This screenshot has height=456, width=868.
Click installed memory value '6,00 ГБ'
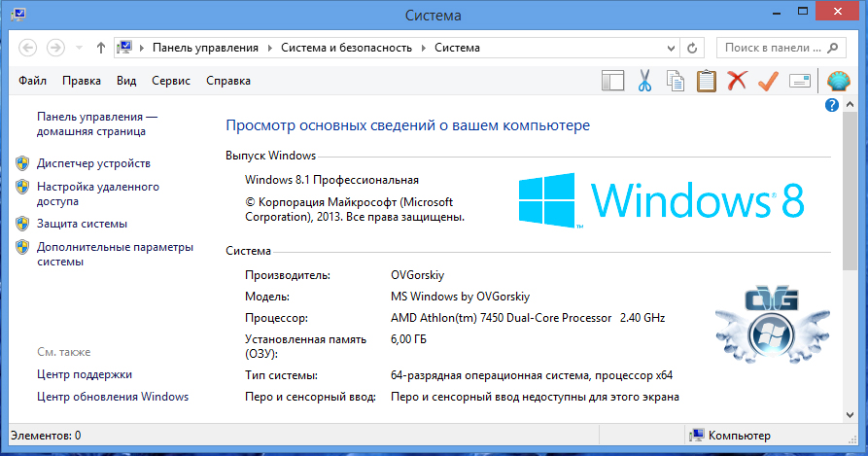click(408, 339)
